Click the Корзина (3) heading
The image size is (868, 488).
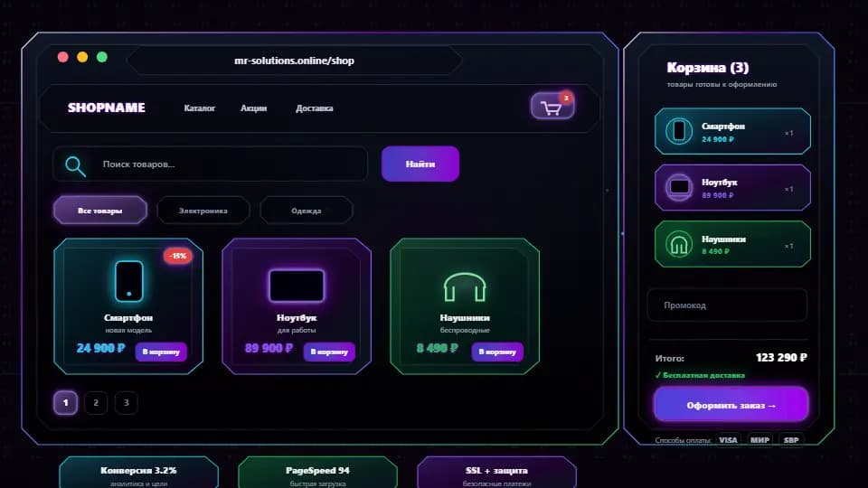click(707, 68)
